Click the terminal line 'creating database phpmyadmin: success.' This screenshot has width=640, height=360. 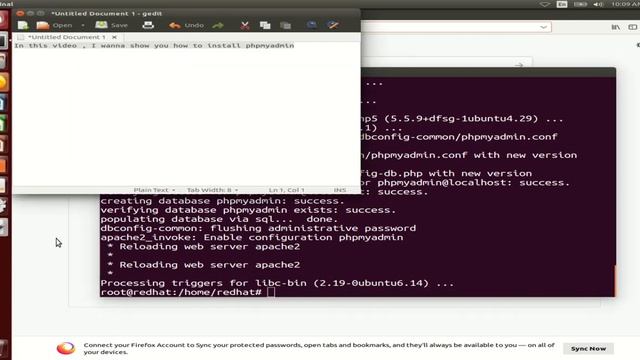(222, 201)
